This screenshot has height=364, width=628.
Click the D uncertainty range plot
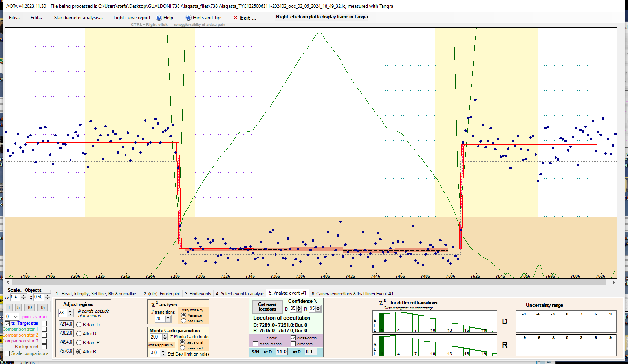566,322
